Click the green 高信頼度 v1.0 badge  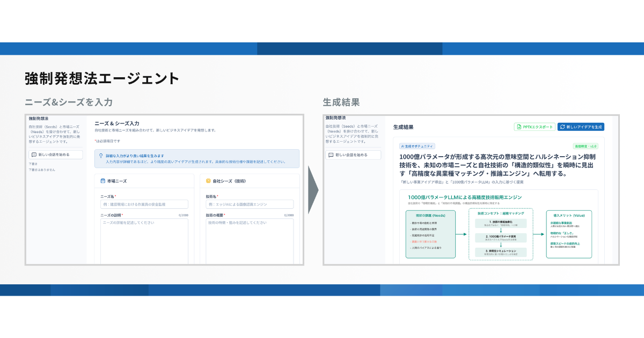(586, 146)
